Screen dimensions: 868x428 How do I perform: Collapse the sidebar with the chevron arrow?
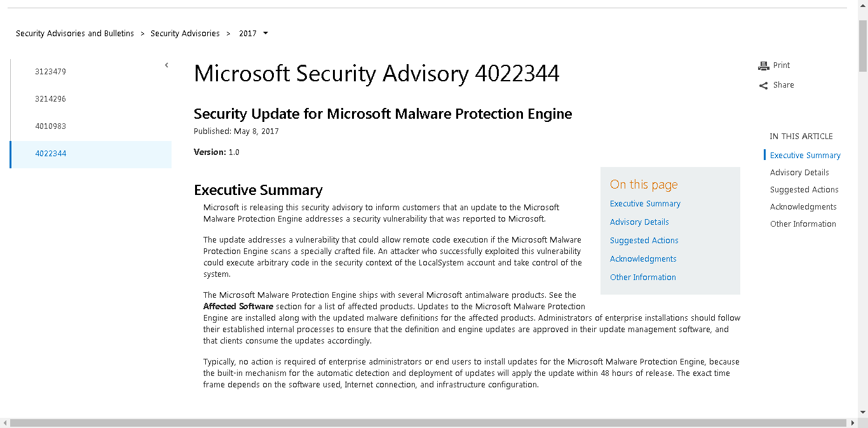point(166,65)
